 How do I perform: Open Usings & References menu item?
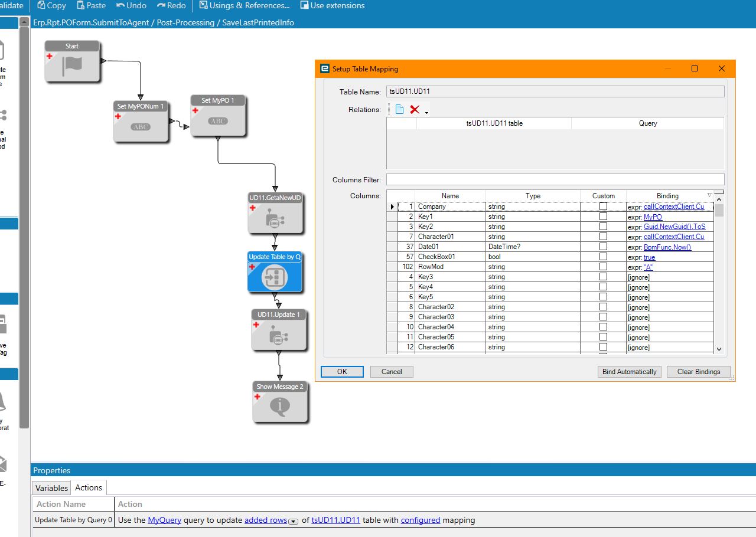coord(245,5)
